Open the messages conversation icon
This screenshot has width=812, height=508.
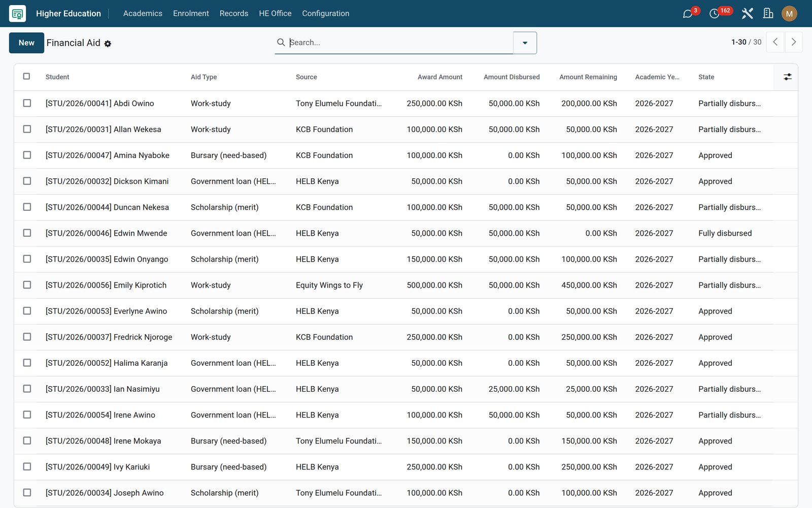pos(688,14)
